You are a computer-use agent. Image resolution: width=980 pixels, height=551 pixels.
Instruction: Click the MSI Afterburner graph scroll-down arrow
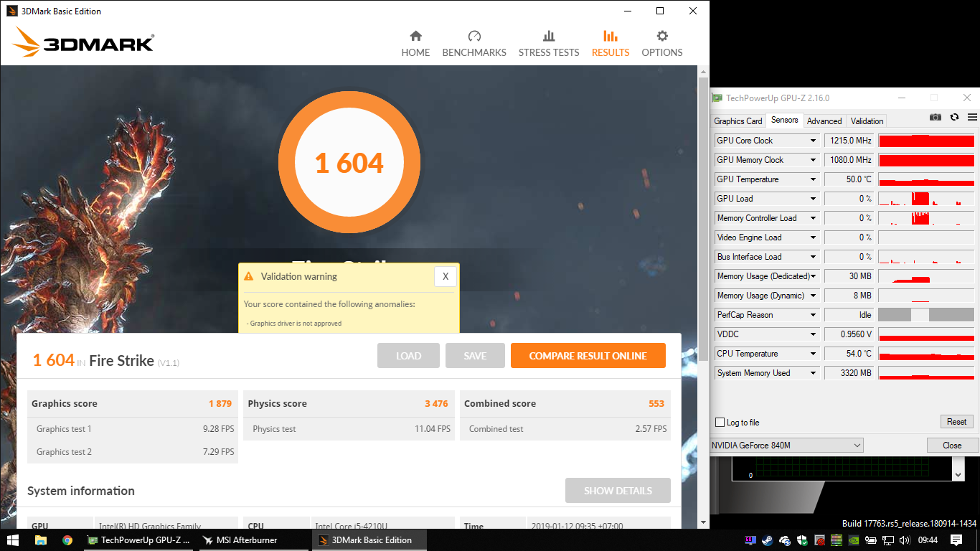click(958, 474)
